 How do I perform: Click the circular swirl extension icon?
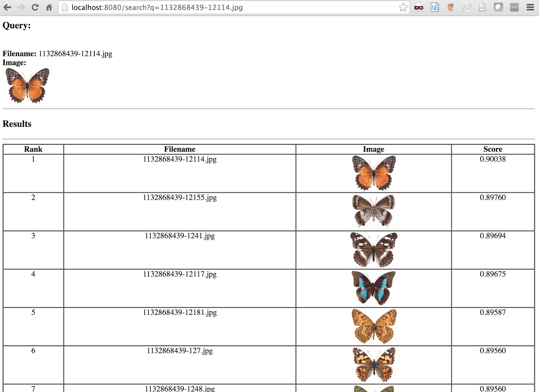(467, 7)
